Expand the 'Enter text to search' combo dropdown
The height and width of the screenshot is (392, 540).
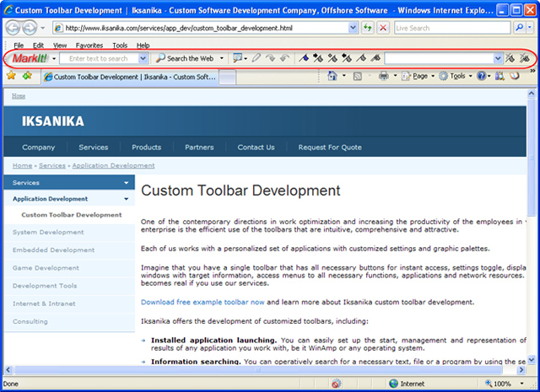143,58
